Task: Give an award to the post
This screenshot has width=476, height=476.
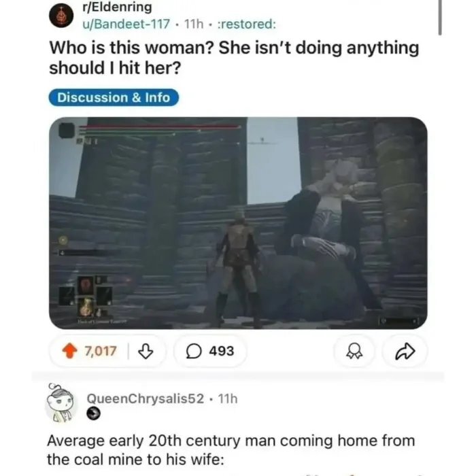Action: pyautogui.click(x=354, y=352)
